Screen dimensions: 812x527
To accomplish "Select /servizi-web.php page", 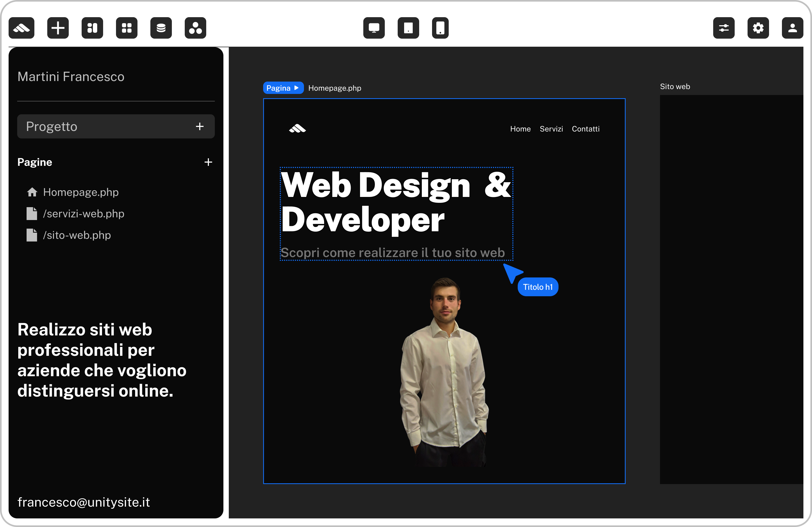I will coord(83,214).
